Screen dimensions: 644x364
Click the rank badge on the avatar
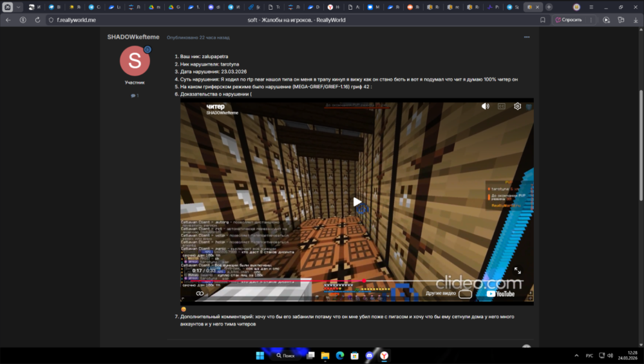147,50
